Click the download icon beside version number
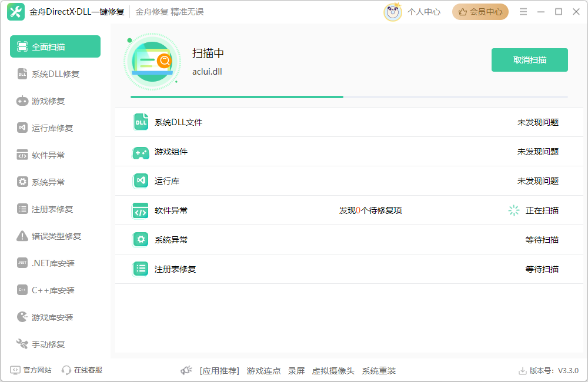This screenshot has height=382, width=588. 522,371
